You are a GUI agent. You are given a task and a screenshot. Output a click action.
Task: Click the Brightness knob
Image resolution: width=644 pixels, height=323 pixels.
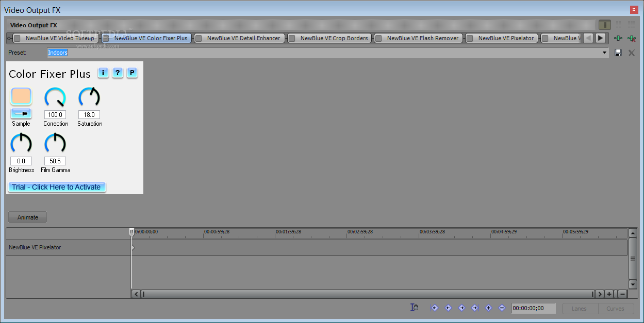(21, 144)
